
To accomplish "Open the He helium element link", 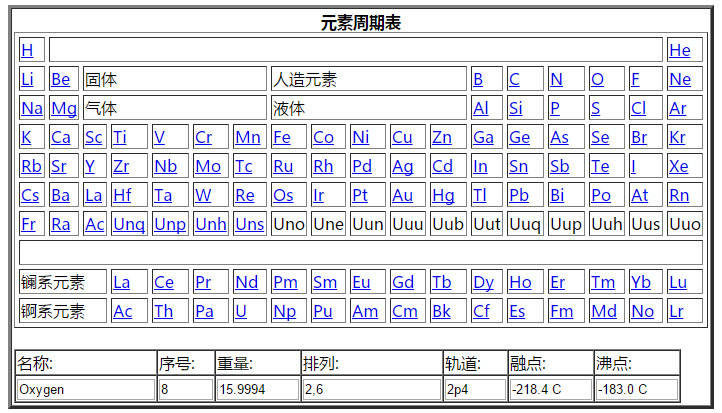I will (x=680, y=50).
